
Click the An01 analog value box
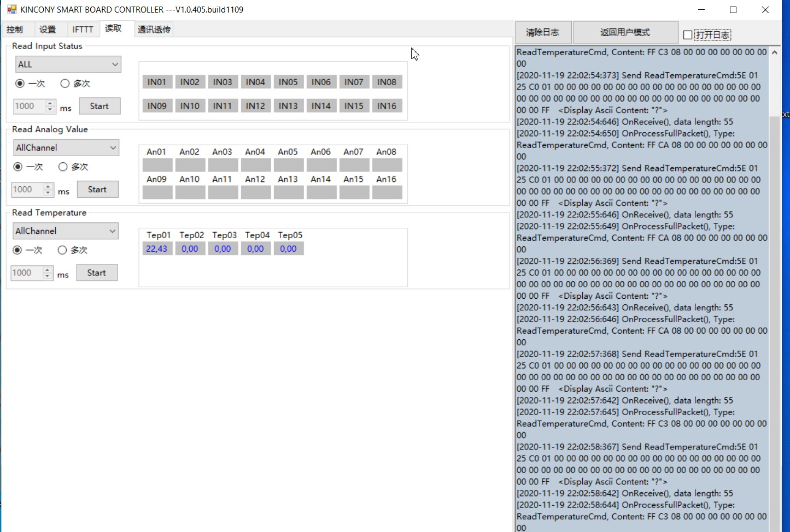point(157,165)
